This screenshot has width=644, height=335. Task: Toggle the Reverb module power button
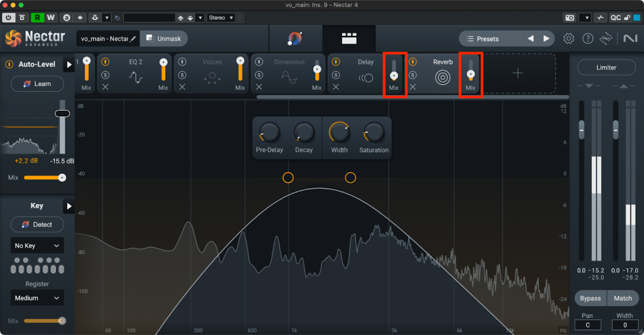coord(413,62)
